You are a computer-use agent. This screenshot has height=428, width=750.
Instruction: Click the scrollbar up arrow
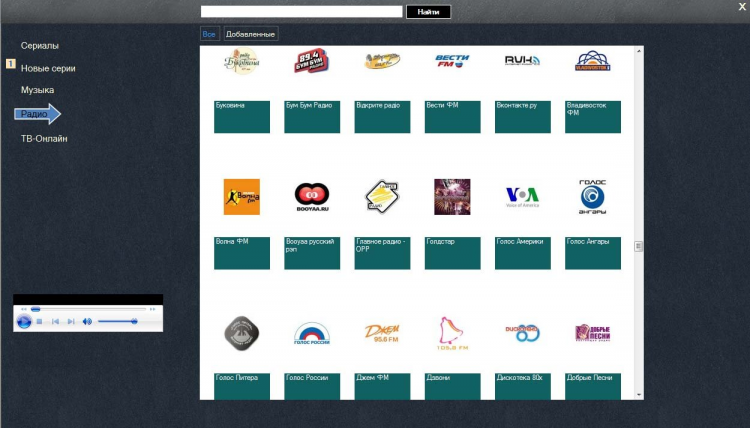click(x=639, y=50)
